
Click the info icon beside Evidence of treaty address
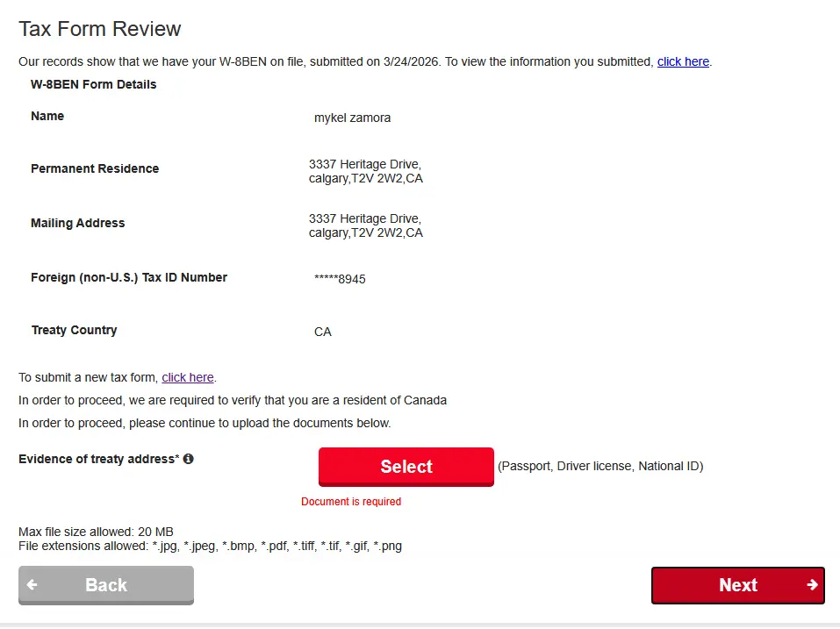188,459
